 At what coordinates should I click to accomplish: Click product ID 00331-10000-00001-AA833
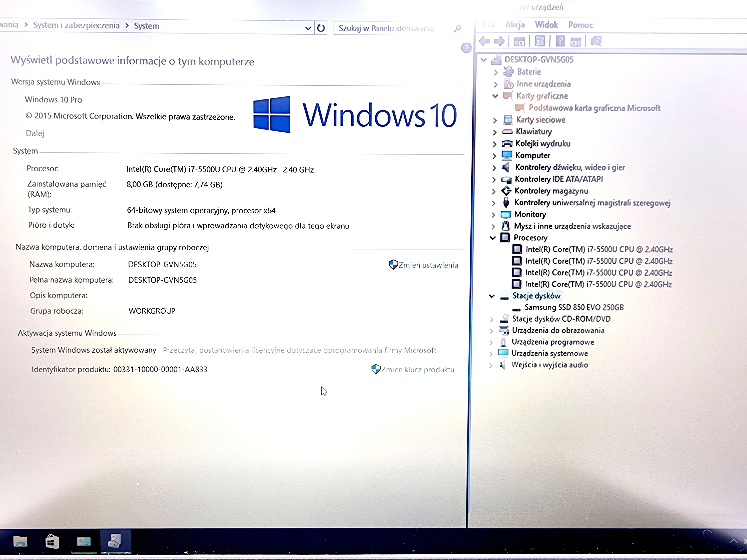point(160,369)
